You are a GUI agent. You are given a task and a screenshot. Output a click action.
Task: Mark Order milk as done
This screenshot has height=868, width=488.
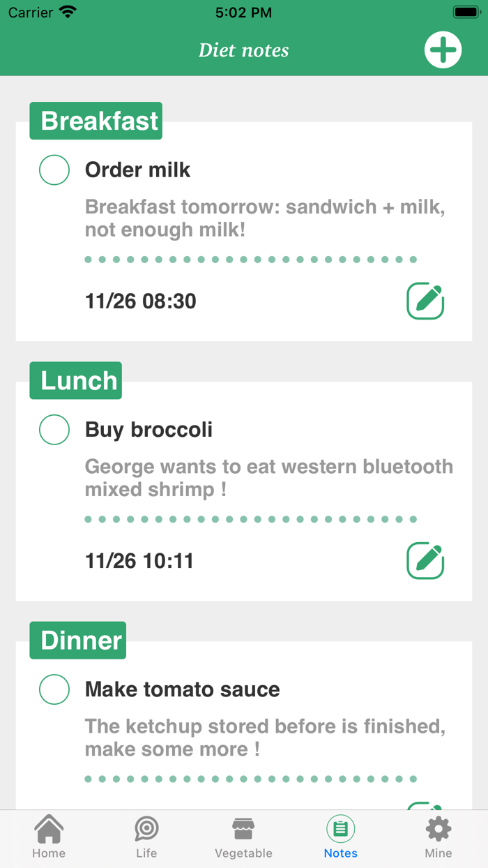tap(54, 170)
